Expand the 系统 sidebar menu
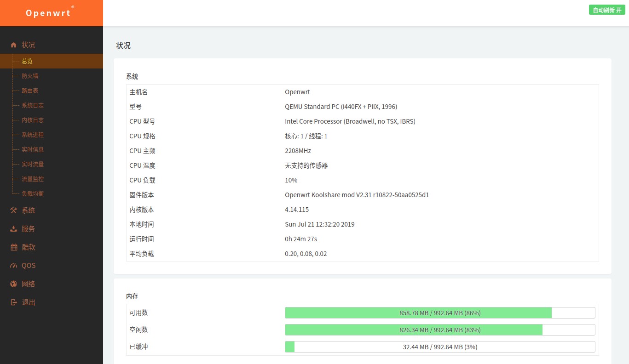 [28, 210]
